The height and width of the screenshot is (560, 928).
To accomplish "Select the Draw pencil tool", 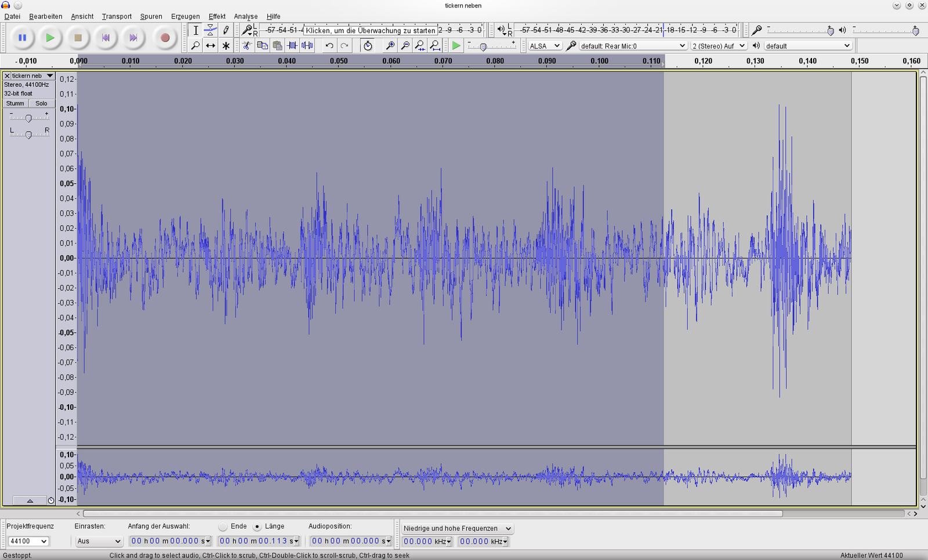I will (226, 30).
